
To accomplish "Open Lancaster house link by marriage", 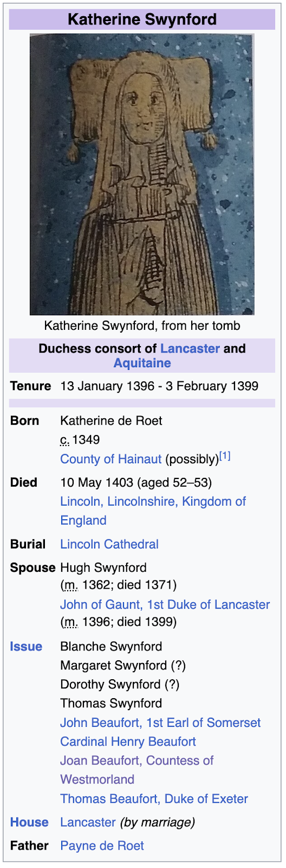I will pos(88,822).
